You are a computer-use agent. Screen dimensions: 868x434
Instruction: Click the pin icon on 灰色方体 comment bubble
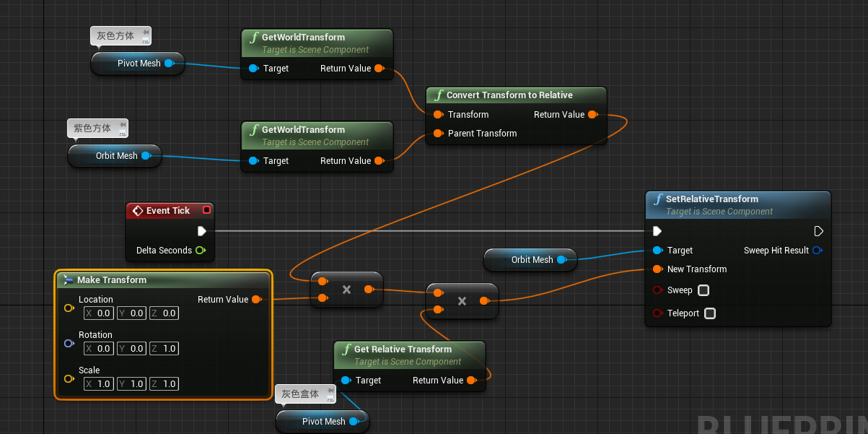[x=145, y=32]
